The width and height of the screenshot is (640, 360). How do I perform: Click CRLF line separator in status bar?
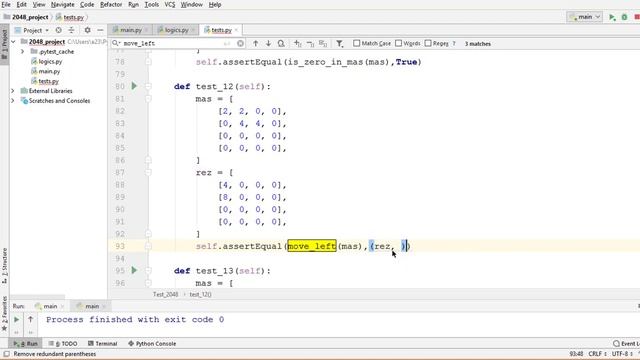[597, 354]
